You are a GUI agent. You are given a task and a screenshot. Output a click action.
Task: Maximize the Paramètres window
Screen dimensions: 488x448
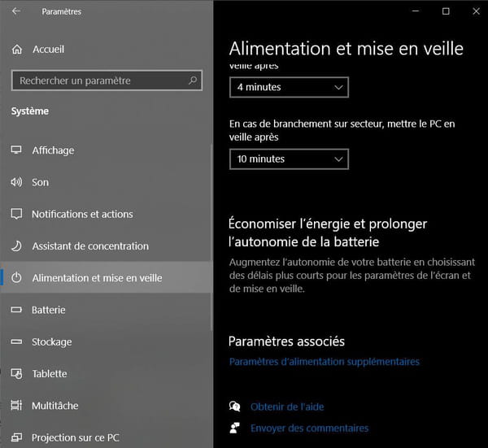tap(446, 11)
